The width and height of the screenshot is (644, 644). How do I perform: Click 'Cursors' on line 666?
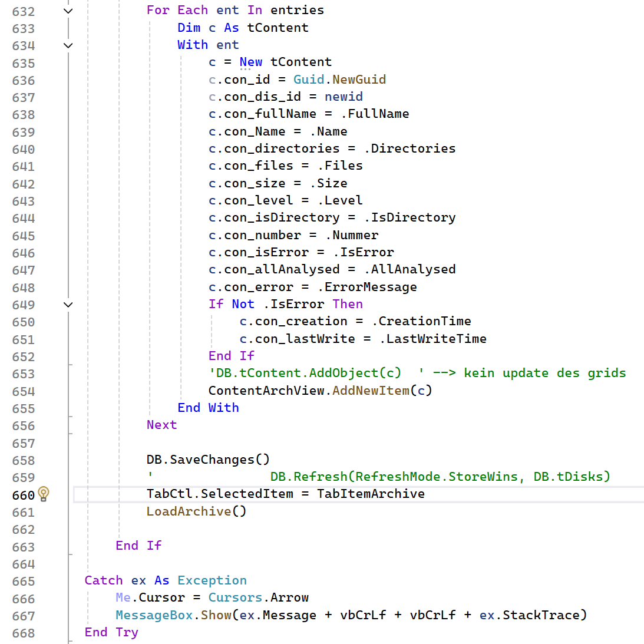[x=235, y=597]
